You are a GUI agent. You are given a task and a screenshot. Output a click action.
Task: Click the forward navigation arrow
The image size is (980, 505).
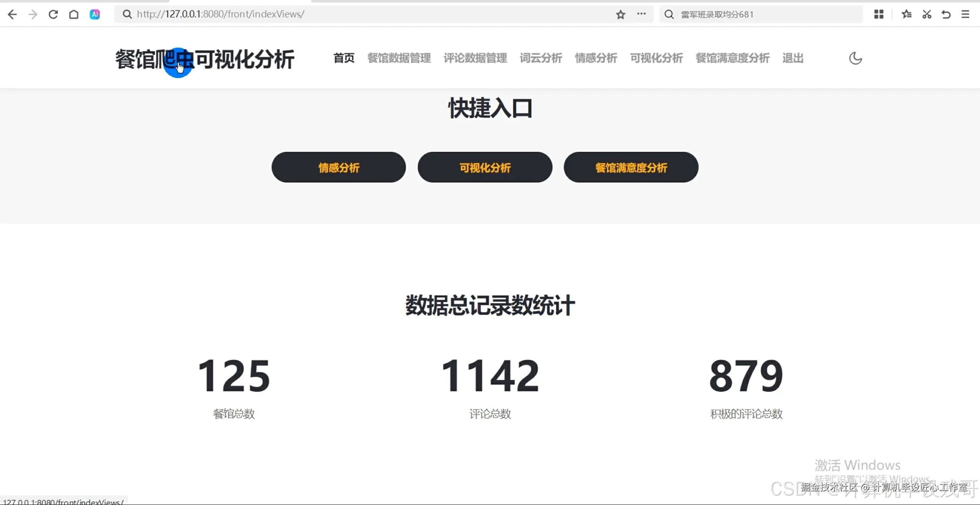pos(33,14)
